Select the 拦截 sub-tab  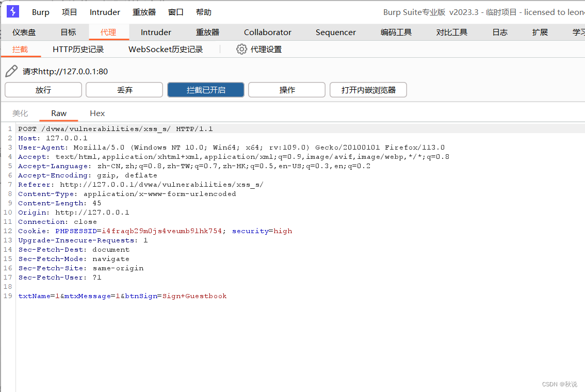click(20, 49)
